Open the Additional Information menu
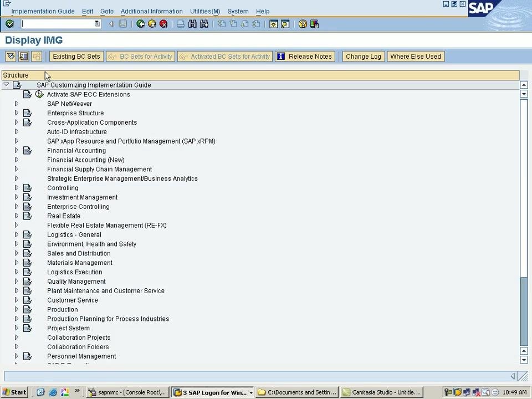Viewport: 532px width, 399px height. click(x=152, y=11)
